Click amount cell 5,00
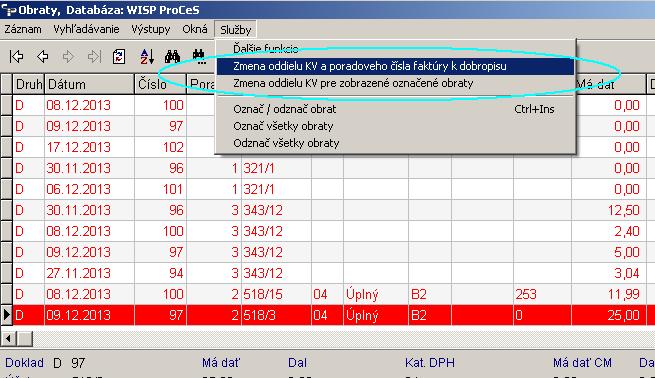The image size is (655, 378). tap(608, 252)
